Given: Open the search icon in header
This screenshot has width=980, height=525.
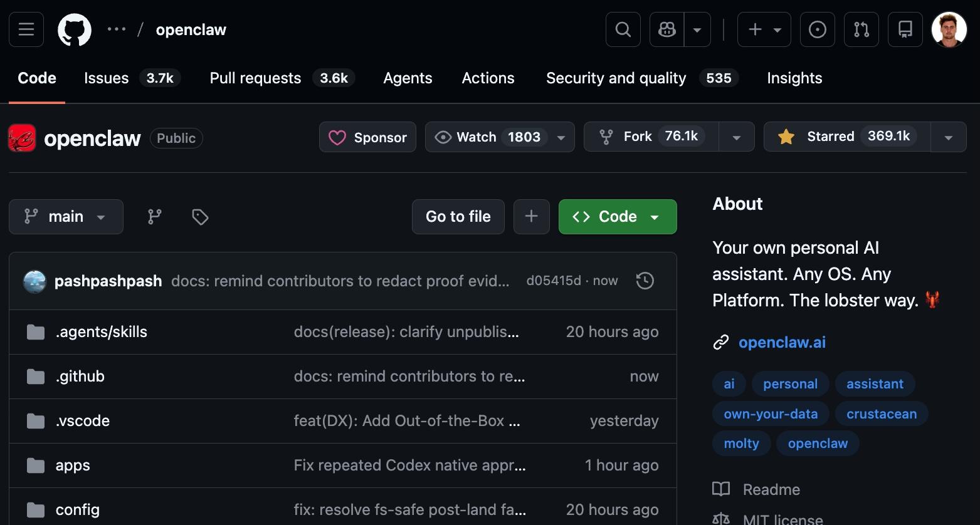Looking at the screenshot, I should coord(623,29).
